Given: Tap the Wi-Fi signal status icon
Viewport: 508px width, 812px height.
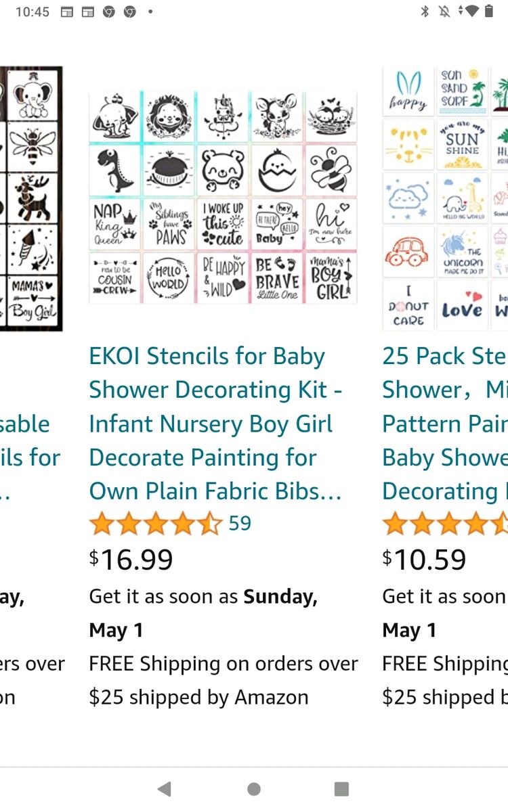Looking at the screenshot, I should coord(471,12).
